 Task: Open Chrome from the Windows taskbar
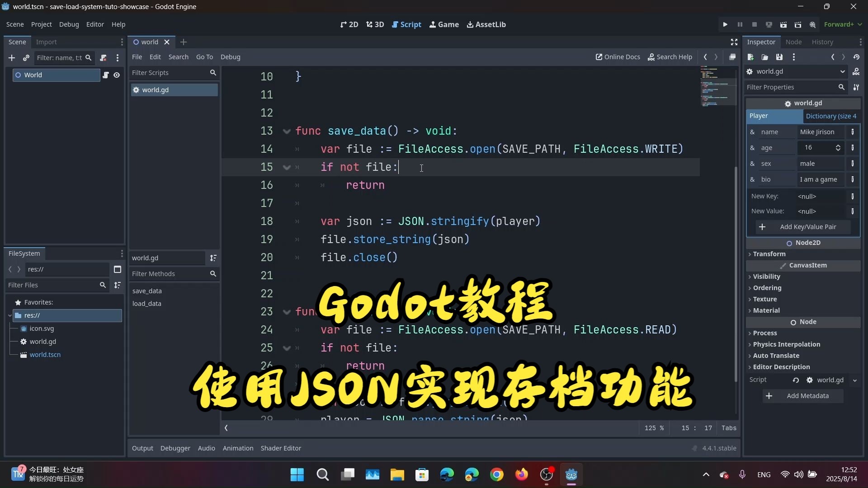tap(496, 474)
